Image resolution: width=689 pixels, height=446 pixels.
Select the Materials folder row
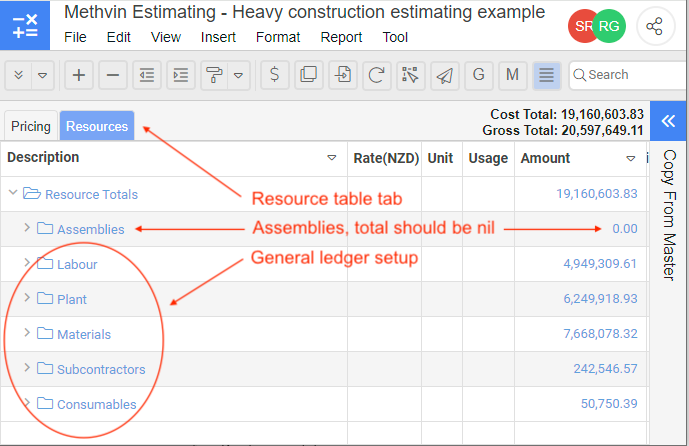point(84,334)
